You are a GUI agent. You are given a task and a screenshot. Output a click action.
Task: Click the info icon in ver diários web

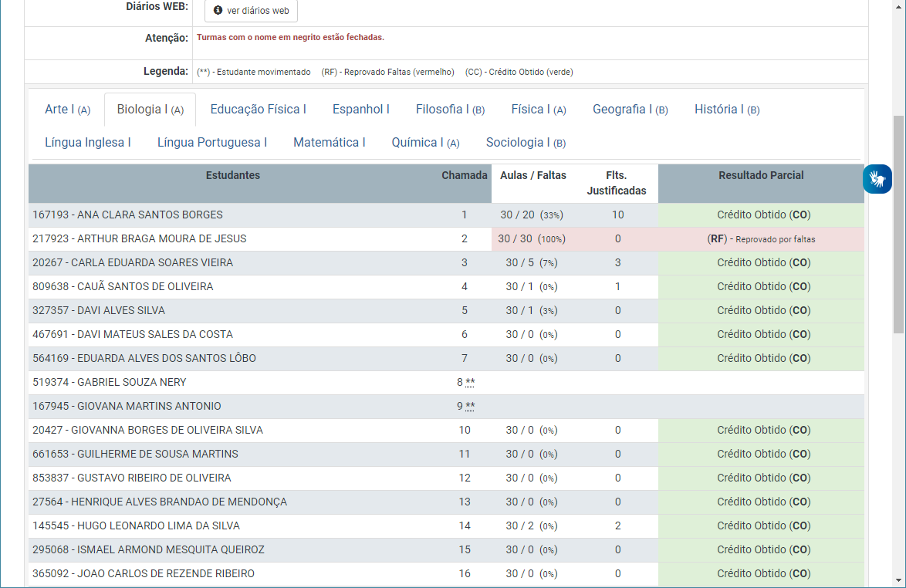[x=218, y=10]
